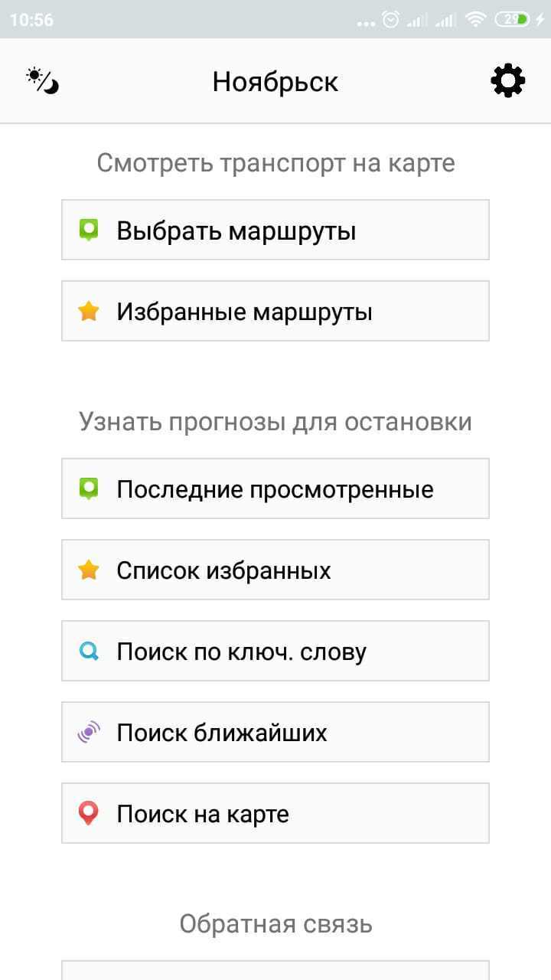
Task: Open Выбрать маршруты
Action: (x=275, y=229)
